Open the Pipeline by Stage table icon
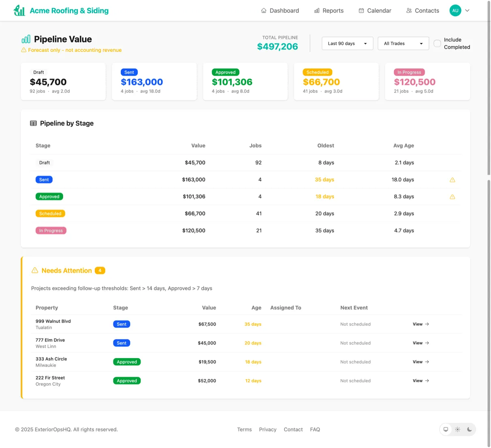This screenshot has height=448, width=491. (33, 123)
